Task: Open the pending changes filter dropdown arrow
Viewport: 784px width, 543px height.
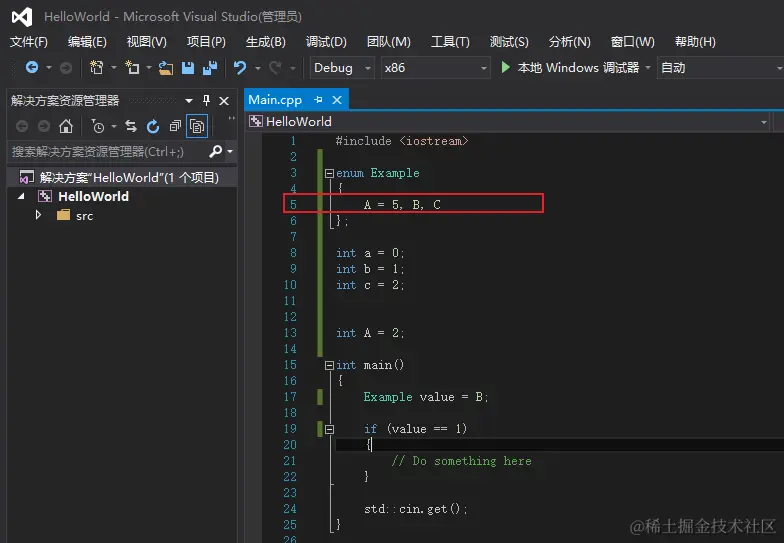Action: [x=114, y=126]
